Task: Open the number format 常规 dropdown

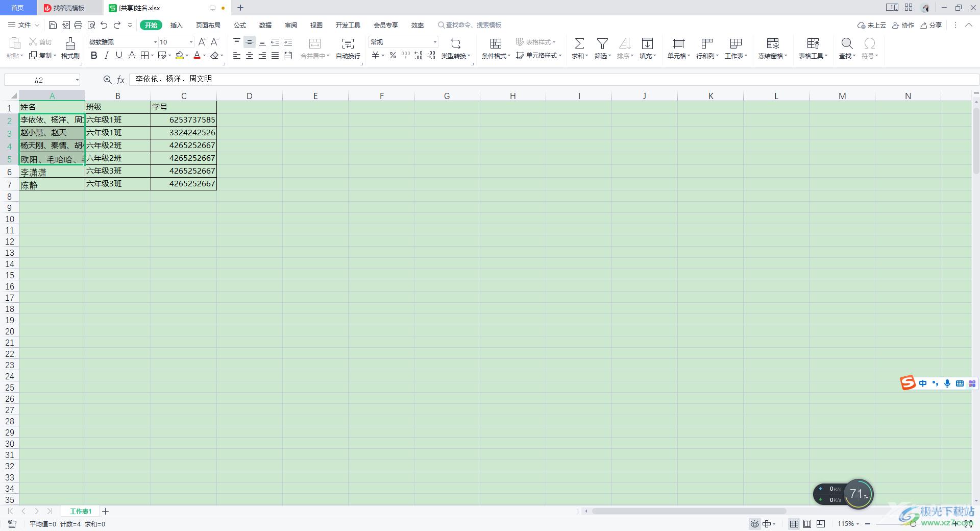Action: click(x=435, y=42)
